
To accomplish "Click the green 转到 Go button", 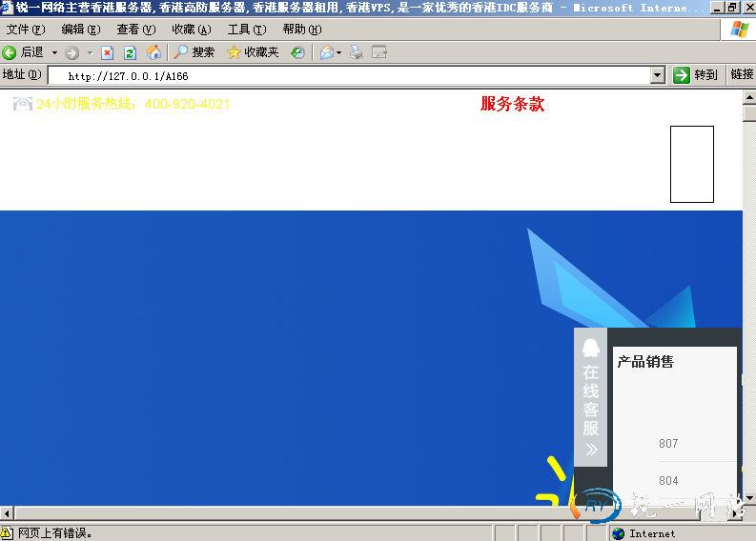I will 695,75.
